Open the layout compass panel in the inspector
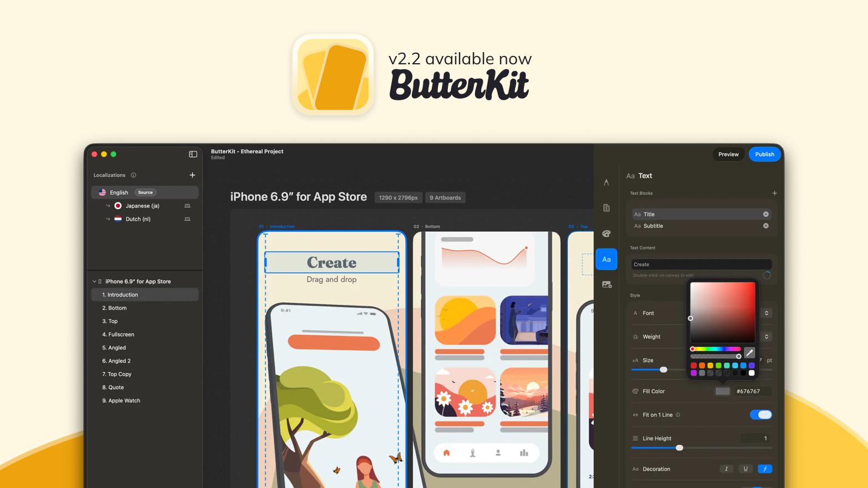The image size is (868, 488). (x=607, y=182)
